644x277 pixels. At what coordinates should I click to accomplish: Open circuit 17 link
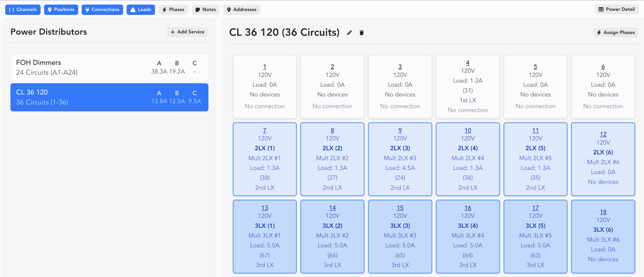coord(535,208)
